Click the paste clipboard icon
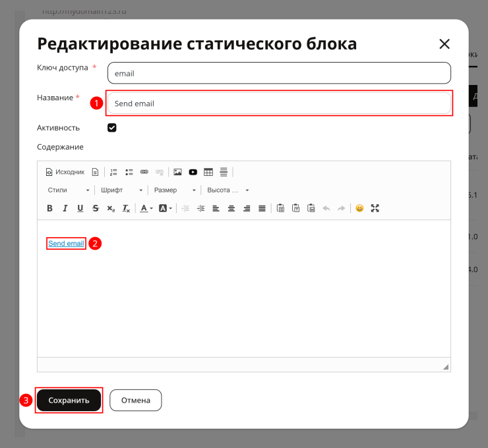The width and height of the screenshot is (488, 448). [x=280, y=208]
